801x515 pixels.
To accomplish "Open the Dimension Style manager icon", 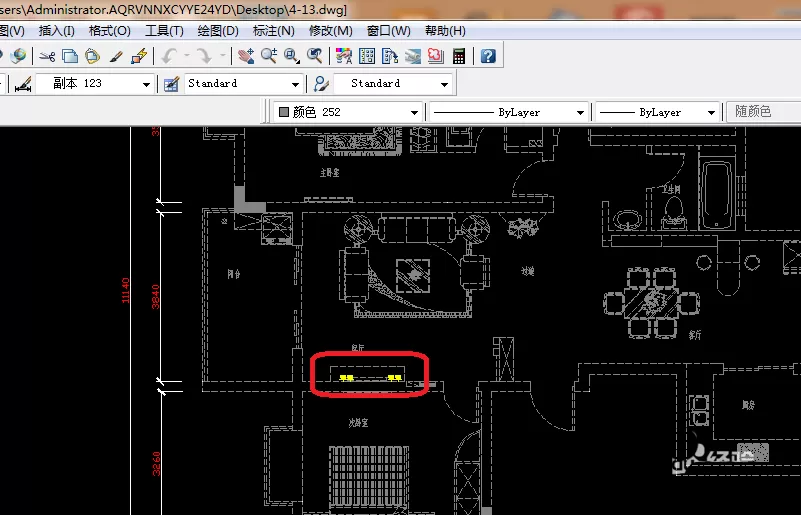I will (23, 84).
